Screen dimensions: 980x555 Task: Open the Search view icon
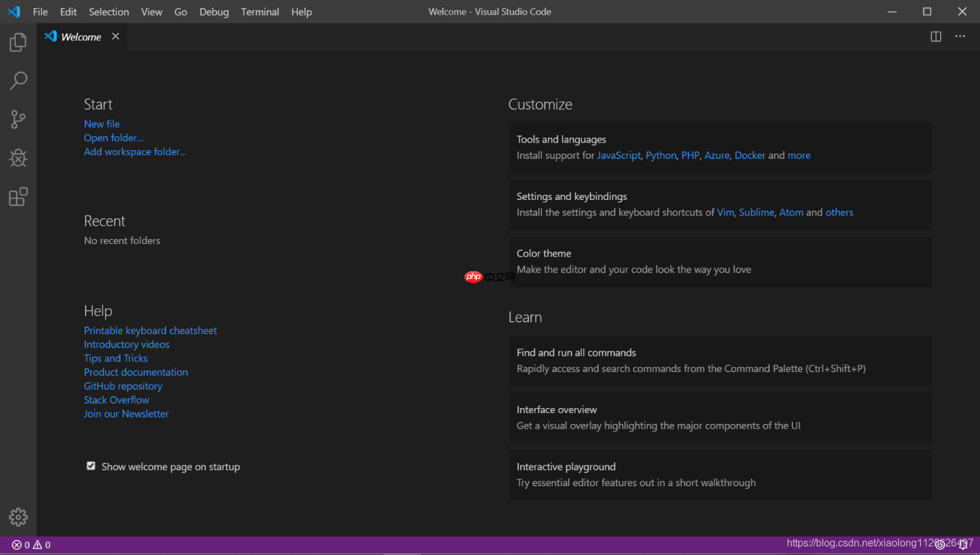pos(18,81)
